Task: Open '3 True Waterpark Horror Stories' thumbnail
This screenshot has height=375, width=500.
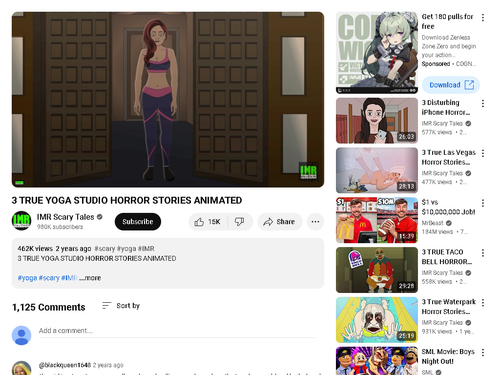Action: coord(377,320)
